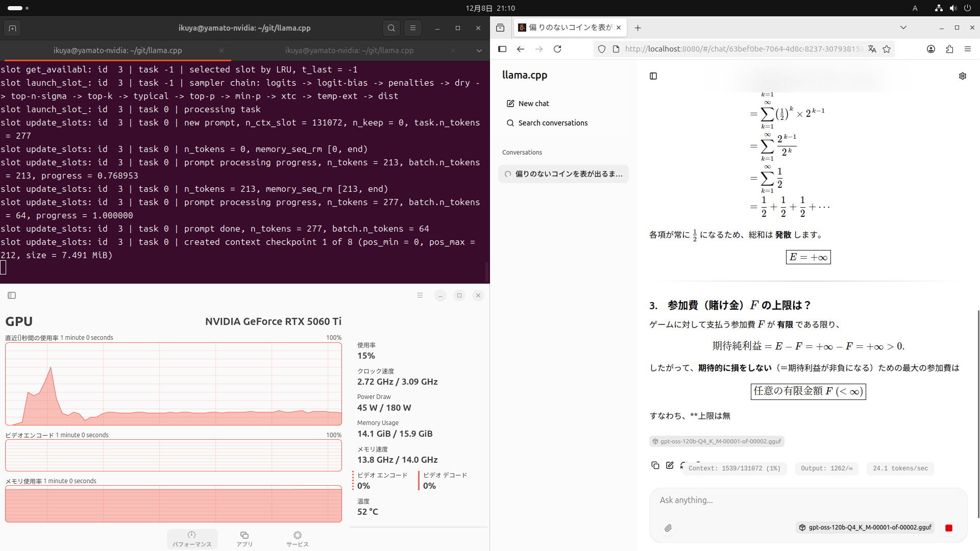Edit the response with pencil icon
This screenshot has height=551, width=980.
(670, 465)
